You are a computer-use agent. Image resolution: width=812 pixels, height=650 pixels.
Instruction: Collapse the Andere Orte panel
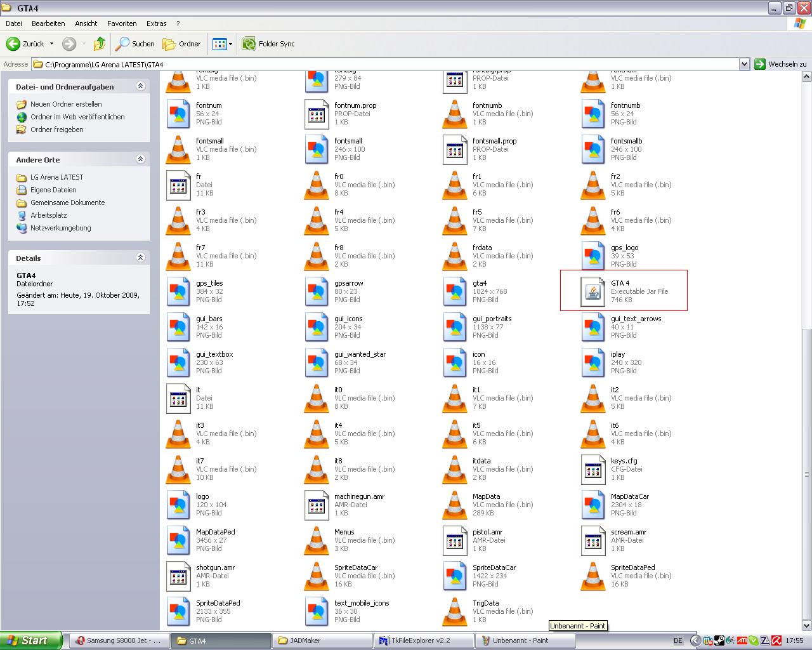[141, 159]
